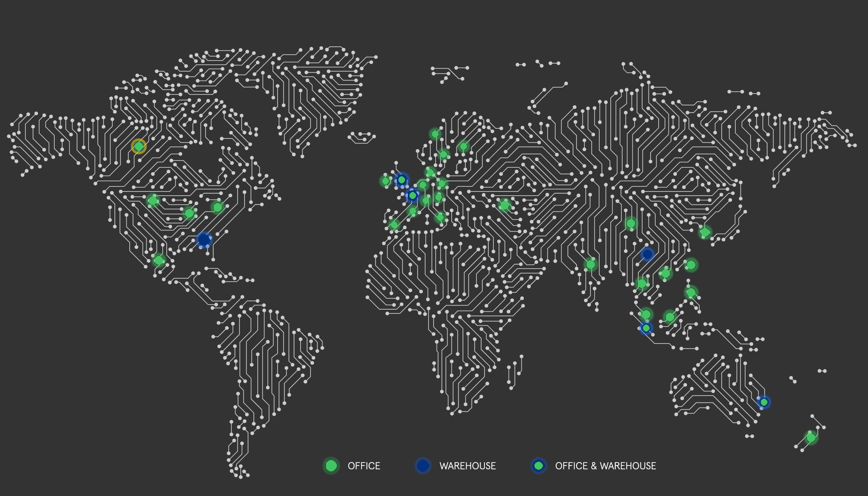Open the UK office & warehouse marker
868x496 pixels.
(401, 180)
